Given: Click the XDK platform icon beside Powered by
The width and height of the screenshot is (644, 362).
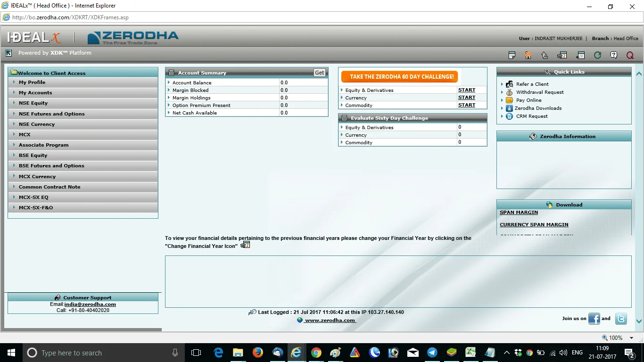Looking at the screenshot, I should [8, 53].
